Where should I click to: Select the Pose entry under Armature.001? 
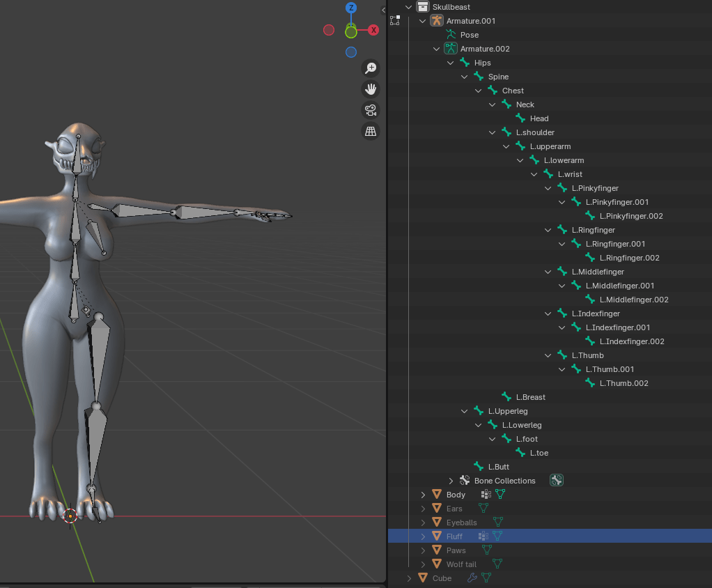[x=469, y=35]
